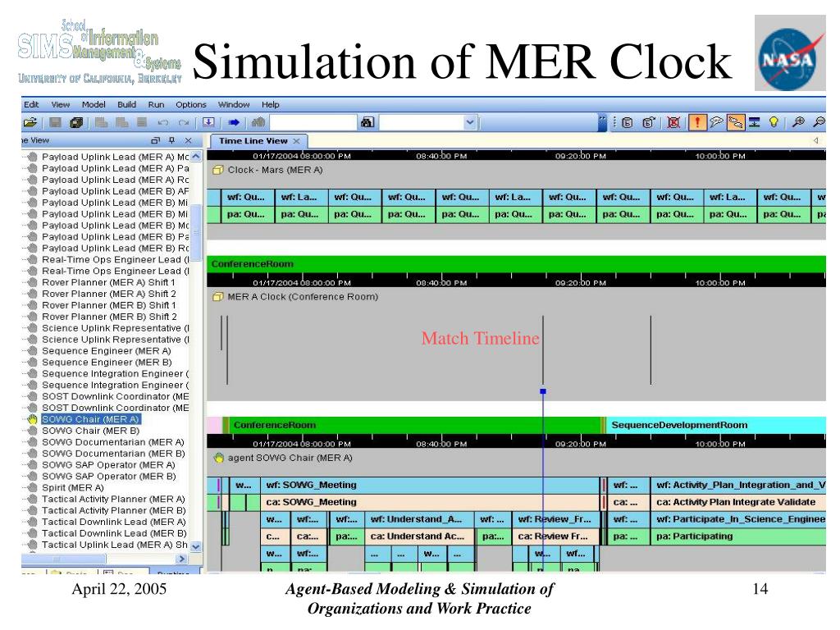
Task: Click the wf: Activity_Plan_Integration bar
Action: (x=738, y=486)
